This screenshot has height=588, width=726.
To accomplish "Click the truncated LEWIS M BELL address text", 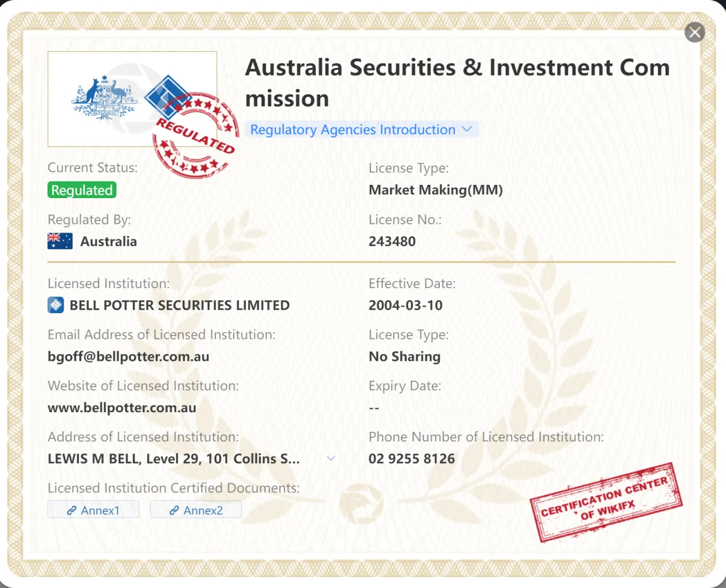I will [173, 459].
